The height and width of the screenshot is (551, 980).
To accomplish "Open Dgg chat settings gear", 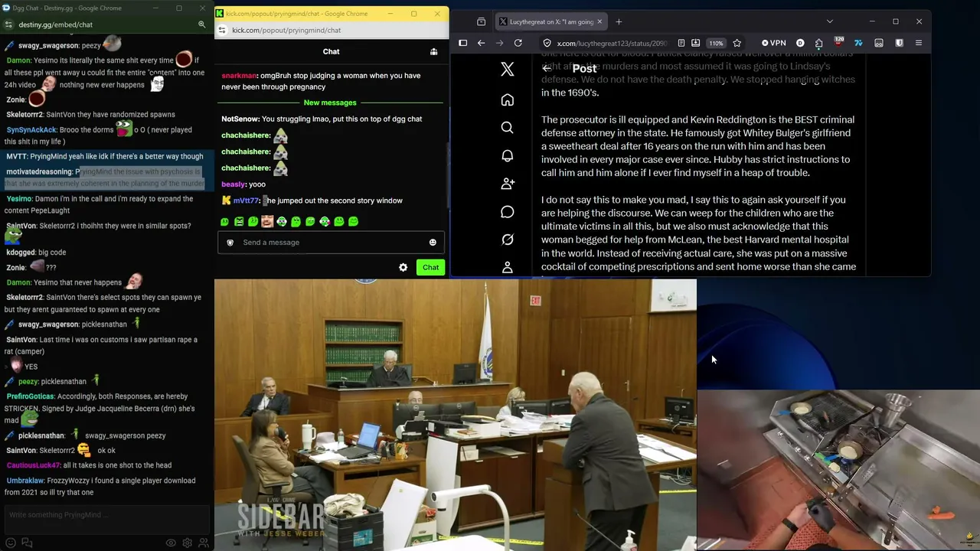I will coord(188,543).
